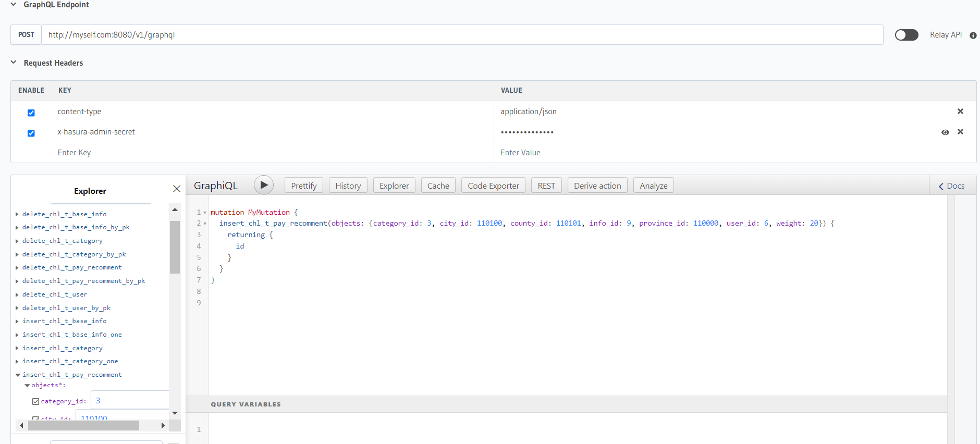This screenshot has width=980, height=444.
Task: Open the query History panel
Action: (348, 186)
